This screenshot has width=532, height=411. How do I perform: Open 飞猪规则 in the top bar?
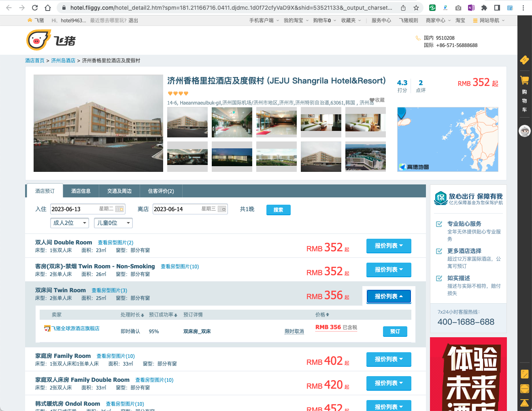(409, 20)
